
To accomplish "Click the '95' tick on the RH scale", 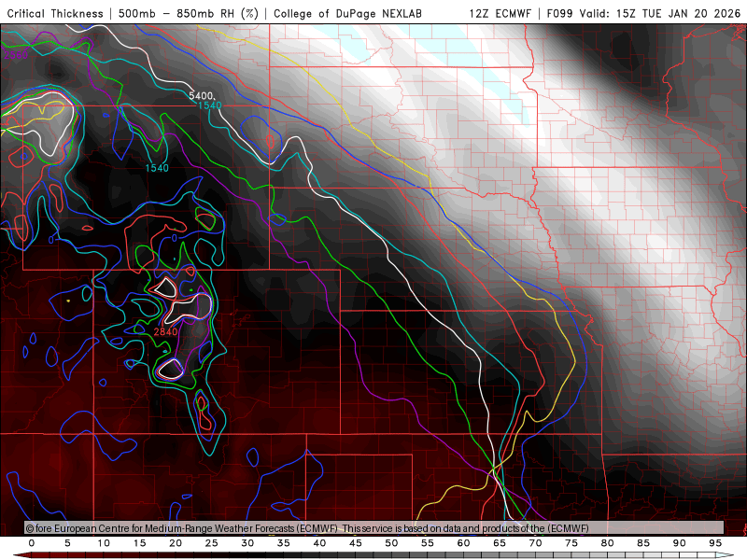I will pyautogui.click(x=715, y=543).
